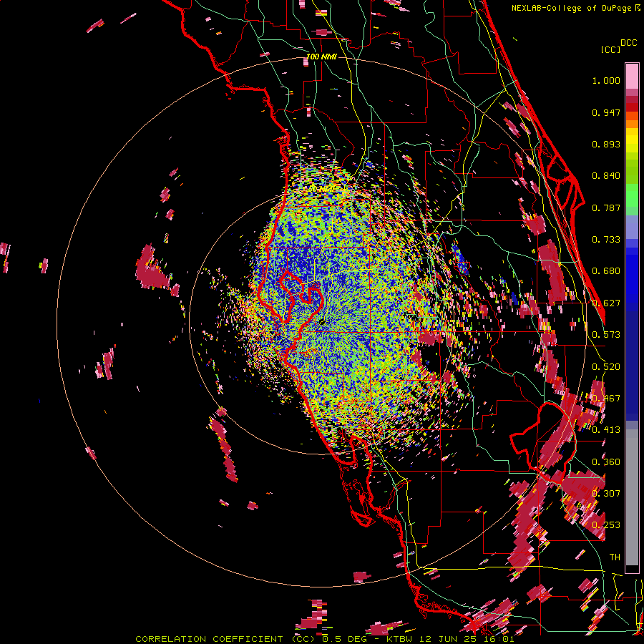644x644 pixels.
Task: Select the 0.947 value on the color scale
Action: click(606, 112)
